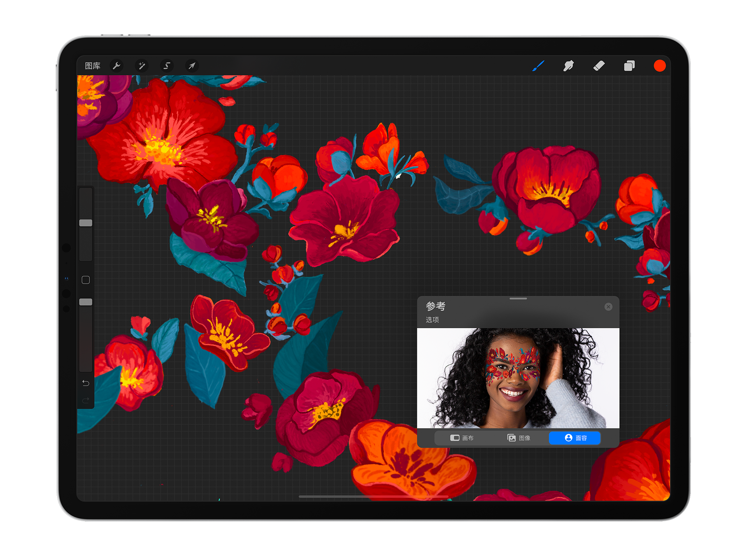The image size is (747, 560).
Task: Switch reference to 图像 image tab
Action: [519, 438]
